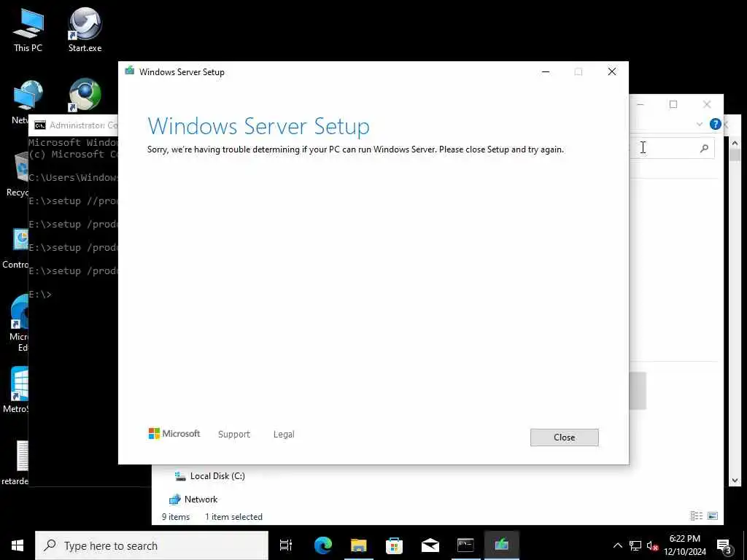
Task: Click Windows Server Setup taskbar icon
Action: pos(502,545)
